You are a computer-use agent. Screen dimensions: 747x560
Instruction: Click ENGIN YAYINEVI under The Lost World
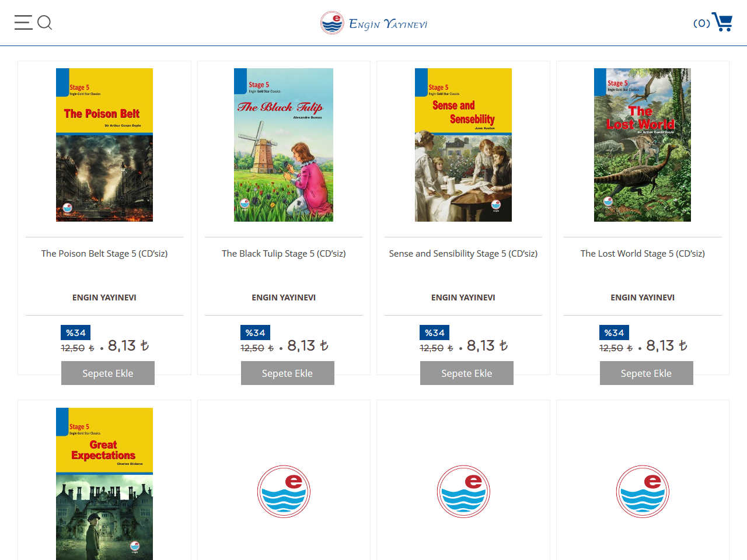click(643, 297)
